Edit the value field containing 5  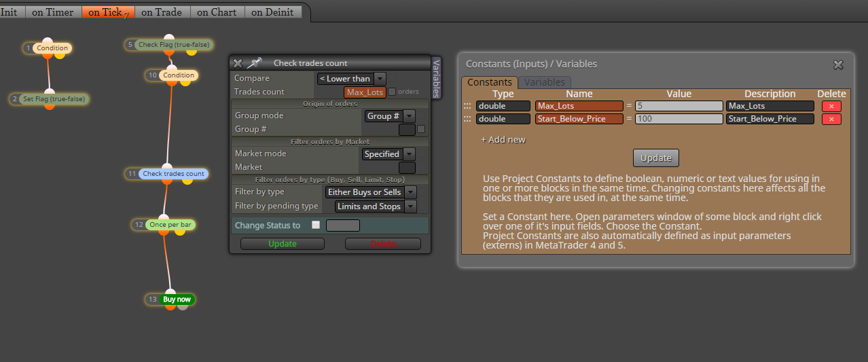(x=679, y=106)
